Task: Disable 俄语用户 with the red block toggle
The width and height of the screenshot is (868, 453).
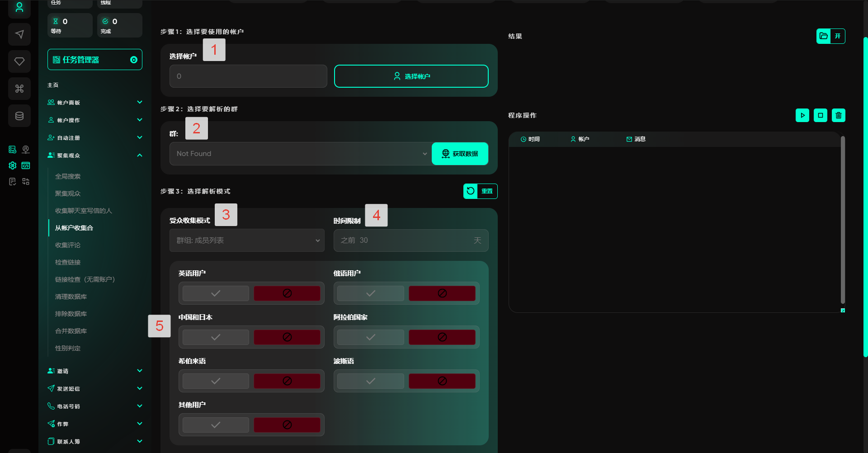Action: pos(442,293)
